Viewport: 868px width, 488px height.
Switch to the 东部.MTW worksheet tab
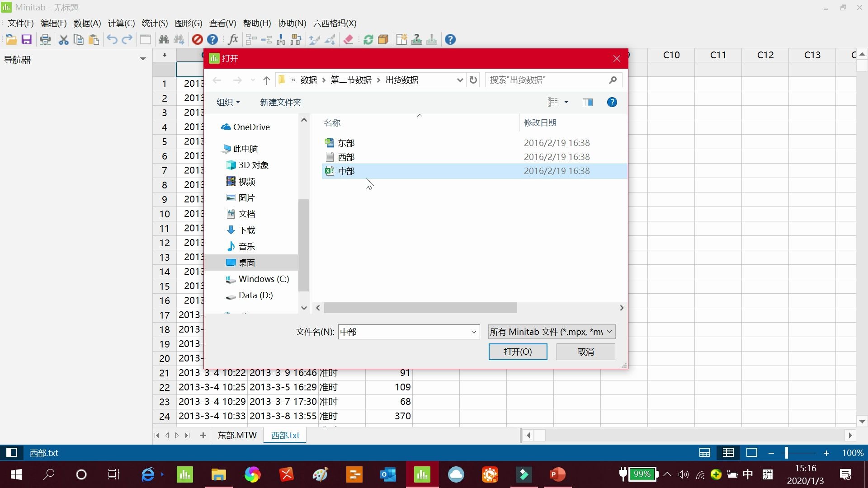[237, 435]
